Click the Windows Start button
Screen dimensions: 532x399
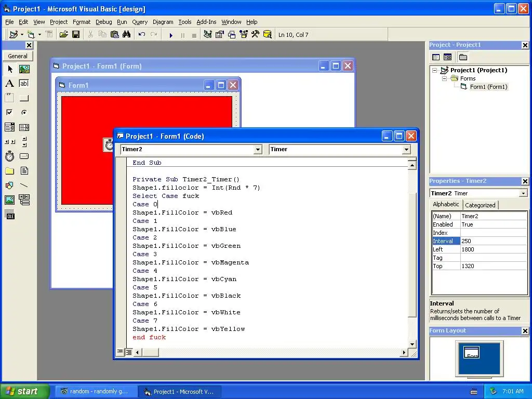pyautogui.click(x=24, y=391)
